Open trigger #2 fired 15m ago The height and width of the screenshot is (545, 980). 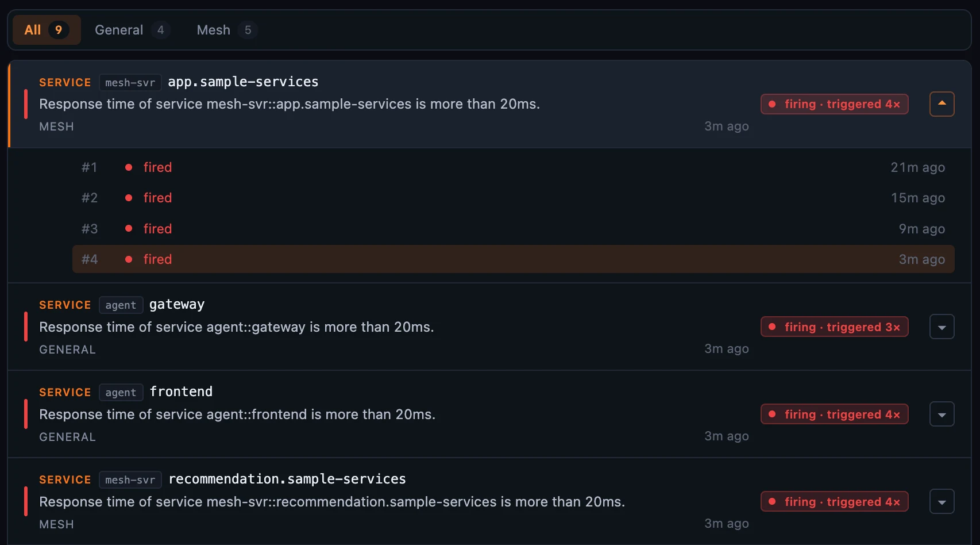[513, 198]
